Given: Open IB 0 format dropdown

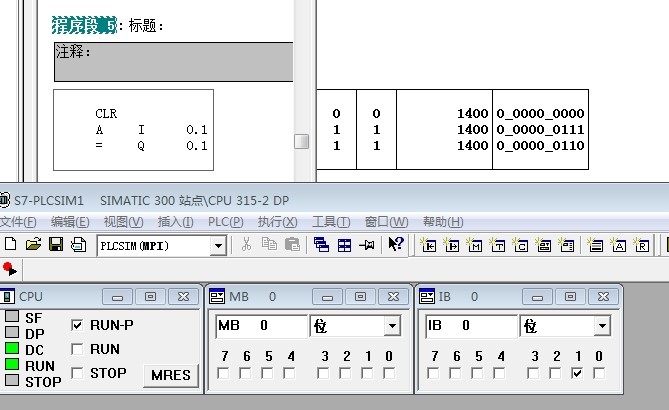Looking at the screenshot, I should pos(602,326).
